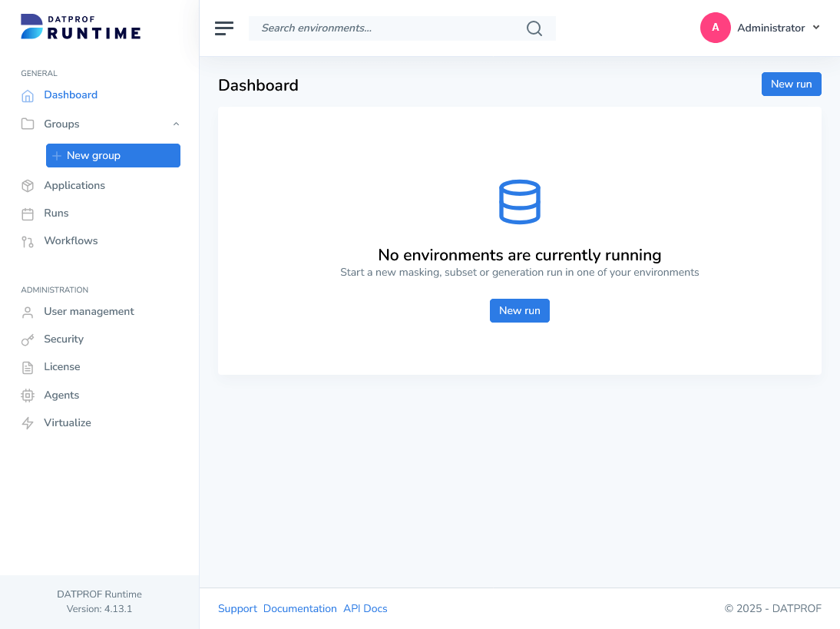Launch the Virtualize feature
The height and width of the screenshot is (629, 840).
(x=67, y=422)
